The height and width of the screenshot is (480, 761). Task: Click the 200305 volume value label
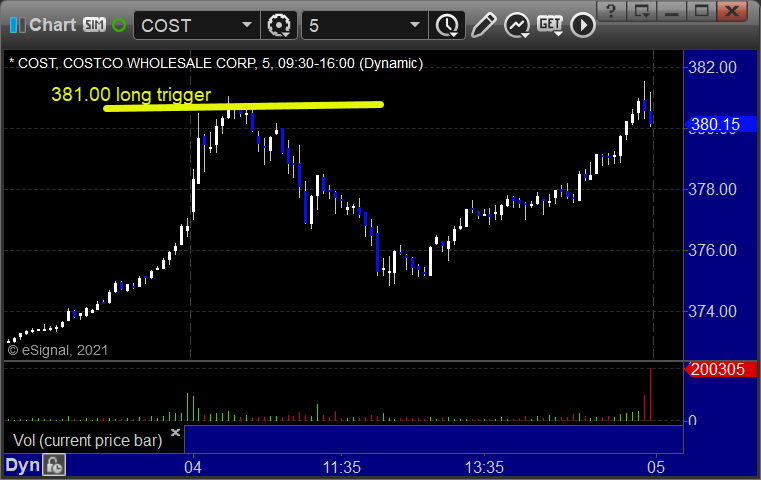pos(720,369)
